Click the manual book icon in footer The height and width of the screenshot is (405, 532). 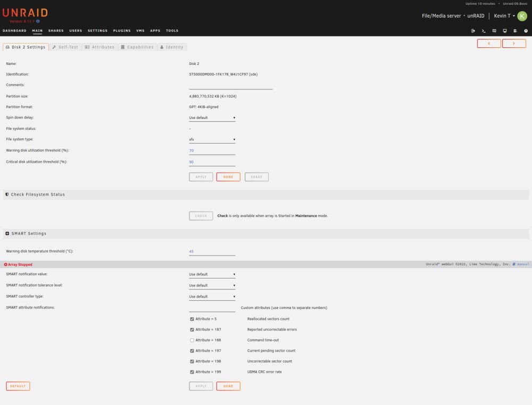click(x=514, y=264)
